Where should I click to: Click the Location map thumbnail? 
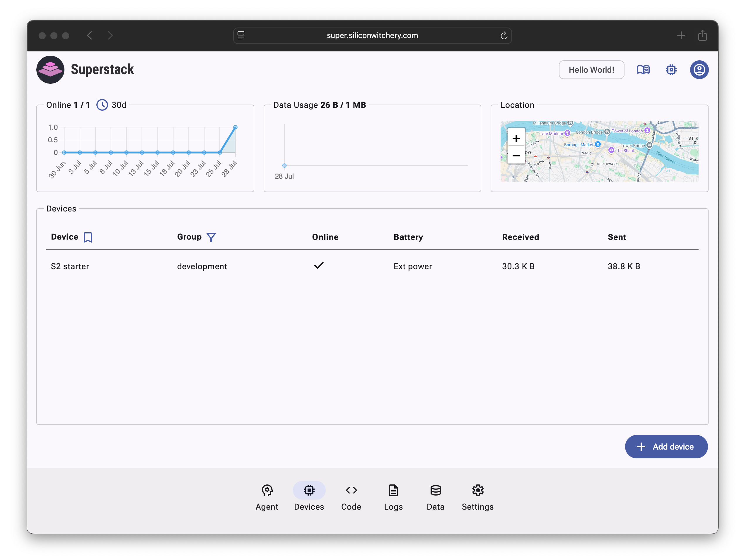coord(599,152)
